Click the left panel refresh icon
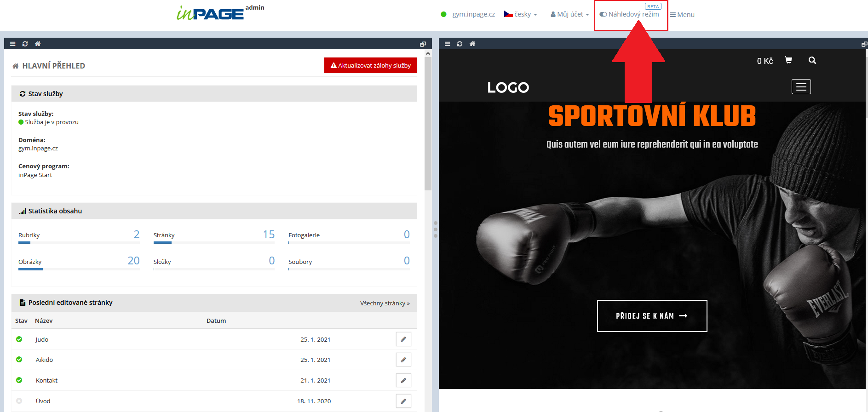Image resolution: width=868 pixels, height=412 pixels. (x=25, y=44)
